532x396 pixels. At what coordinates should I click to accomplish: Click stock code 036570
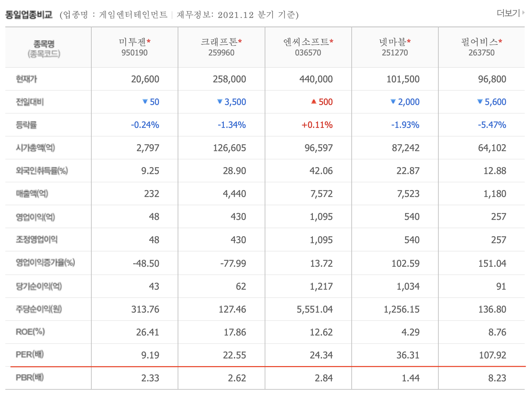click(308, 53)
